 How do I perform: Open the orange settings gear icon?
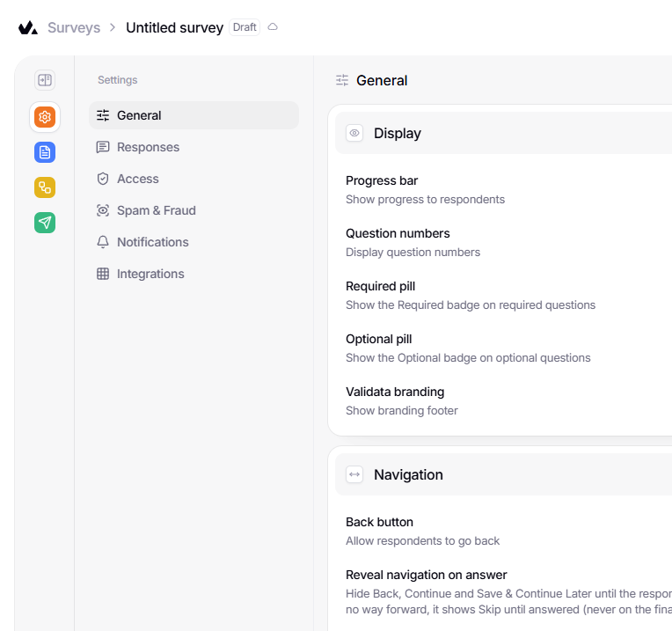point(45,116)
